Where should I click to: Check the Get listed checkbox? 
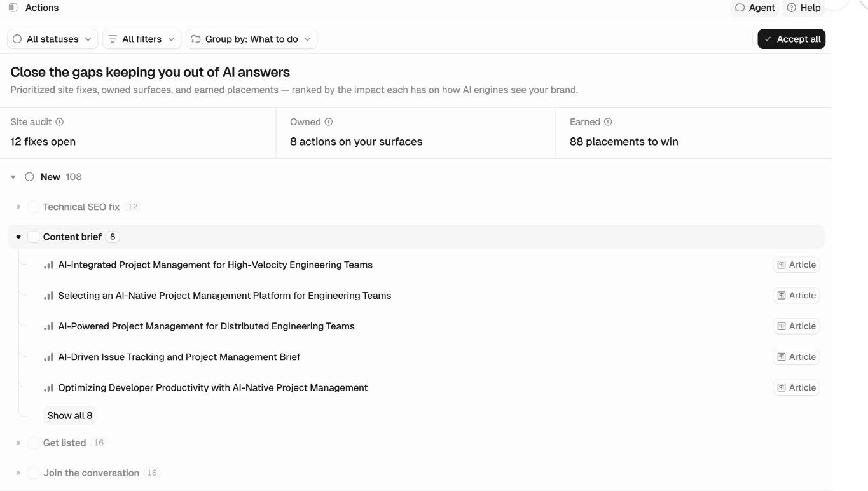pyautogui.click(x=34, y=443)
